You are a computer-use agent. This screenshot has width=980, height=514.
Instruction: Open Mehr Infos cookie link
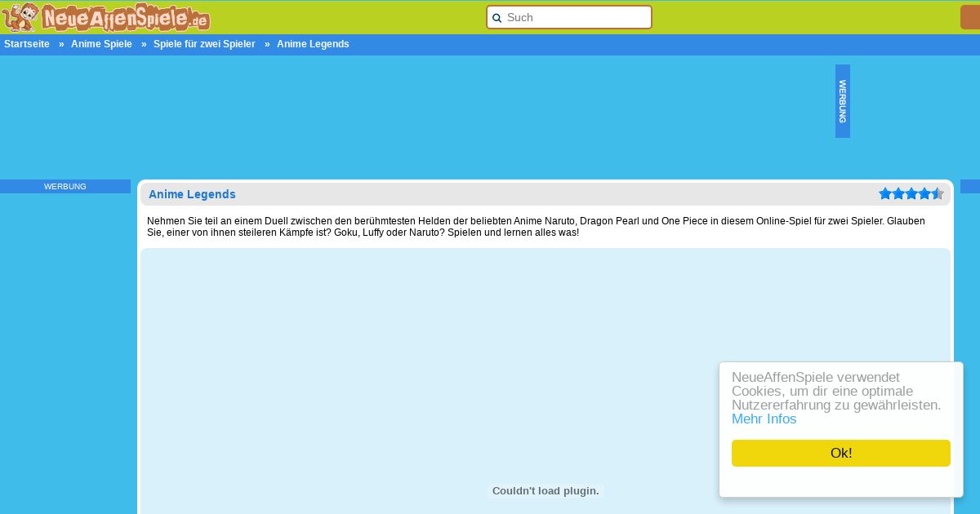click(764, 419)
